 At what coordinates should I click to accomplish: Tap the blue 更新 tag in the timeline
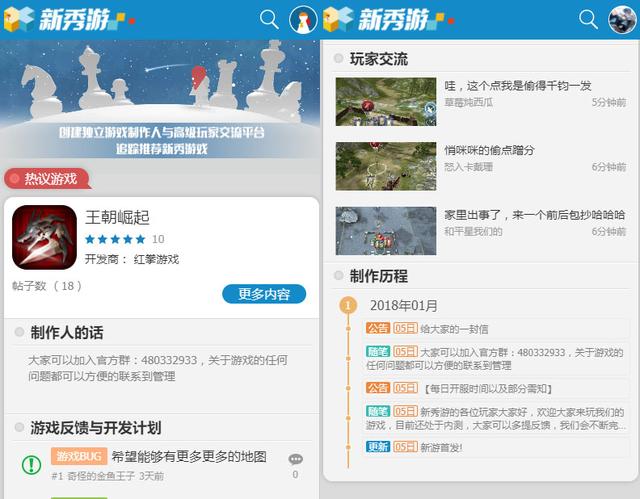[378, 446]
